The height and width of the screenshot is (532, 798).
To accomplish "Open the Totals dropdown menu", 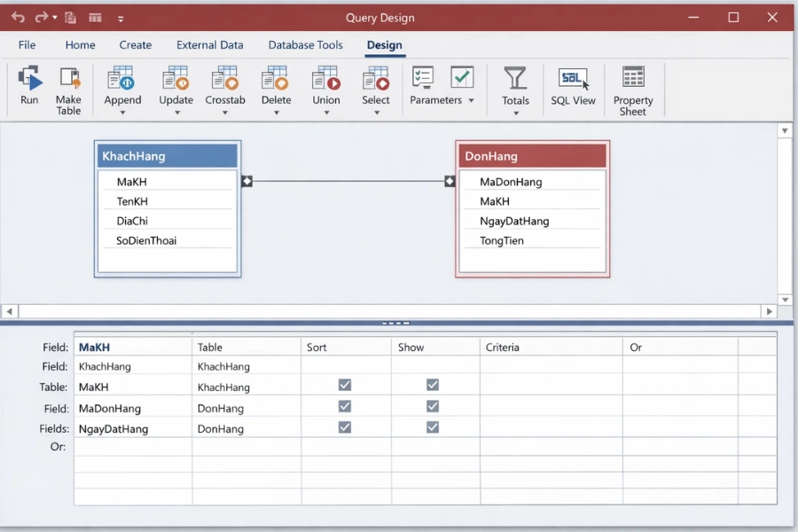I will [515, 113].
